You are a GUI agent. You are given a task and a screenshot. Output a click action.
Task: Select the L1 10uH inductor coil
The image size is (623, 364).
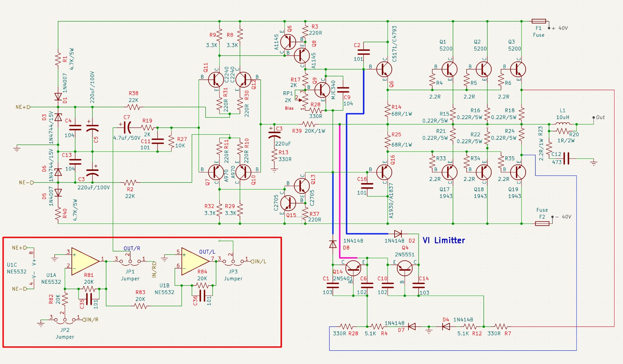[563, 123]
